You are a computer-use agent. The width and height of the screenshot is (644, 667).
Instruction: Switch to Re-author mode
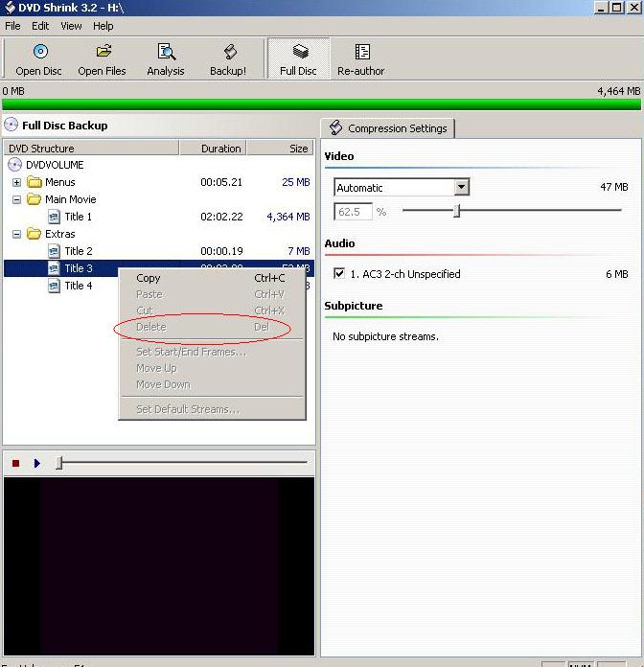click(x=360, y=59)
